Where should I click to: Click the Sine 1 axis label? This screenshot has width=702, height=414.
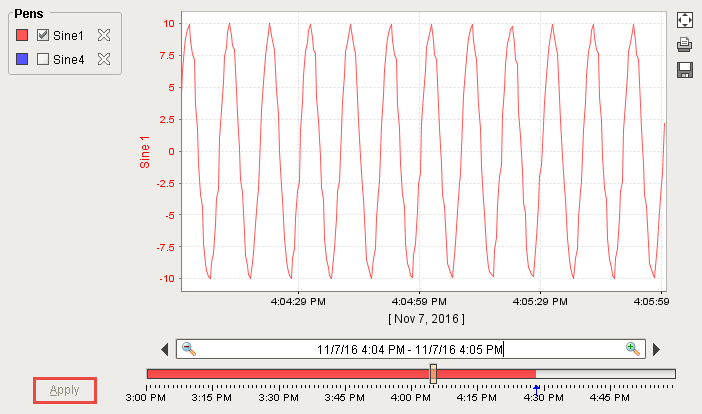click(144, 151)
